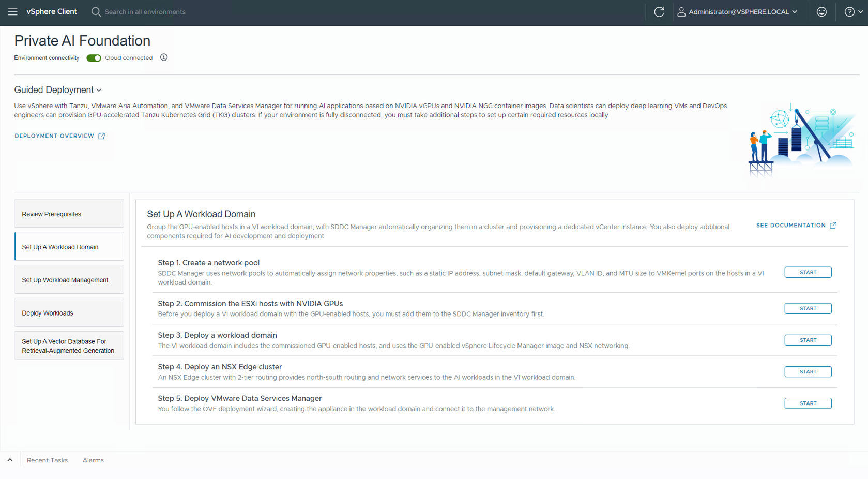The image size is (868, 479).
Task: Start Step 2 Commission the ESXi hosts
Action: click(808, 309)
